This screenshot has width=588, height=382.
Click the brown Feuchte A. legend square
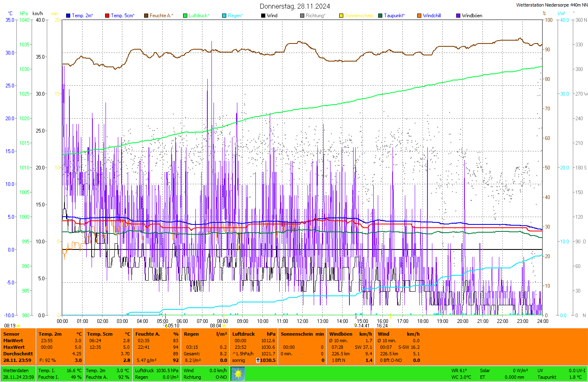146,16
